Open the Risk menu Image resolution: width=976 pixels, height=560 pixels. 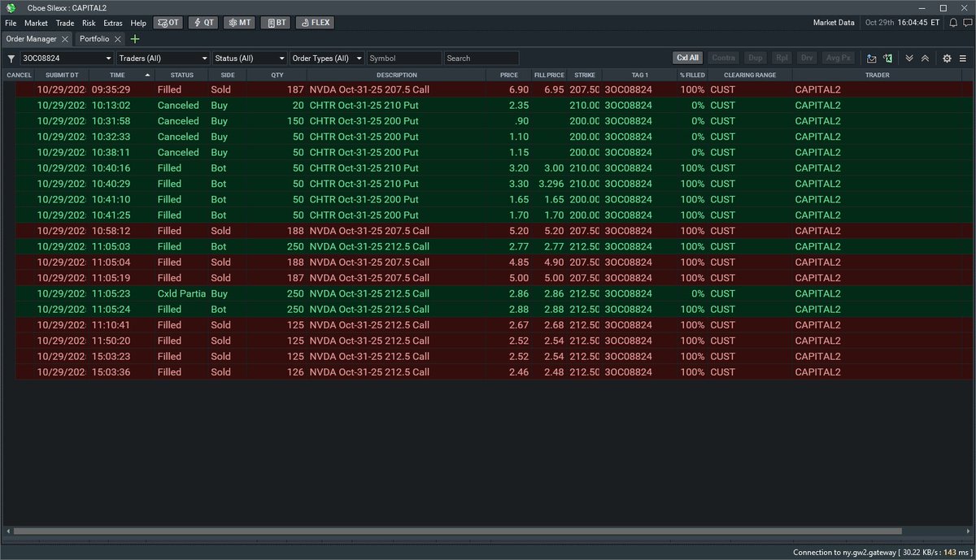pyautogui.click(x=89, y=23)
